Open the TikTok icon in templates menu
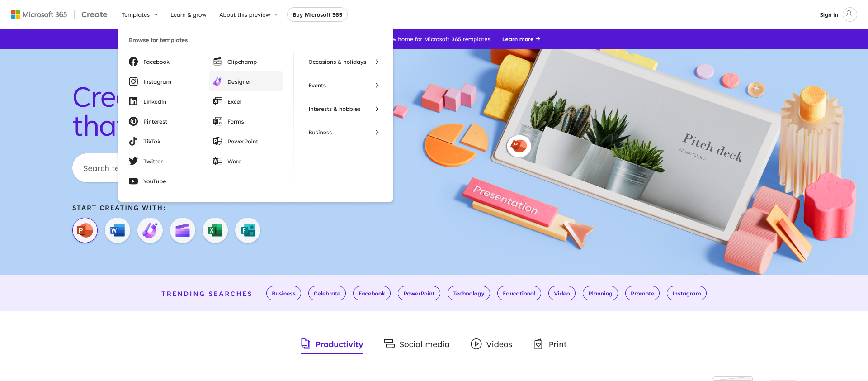Image resolution: width=868 pixels, height=381 pixels. tap(133, 141)
